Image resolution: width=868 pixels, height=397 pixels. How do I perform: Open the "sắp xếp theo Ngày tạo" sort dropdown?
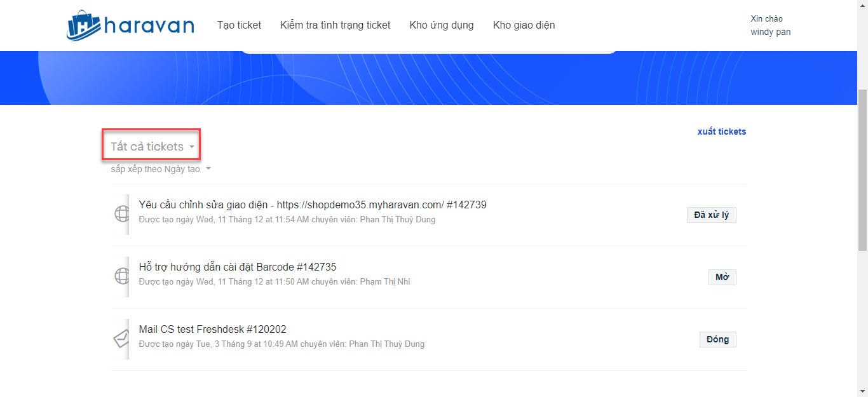(x=160, y=169)
